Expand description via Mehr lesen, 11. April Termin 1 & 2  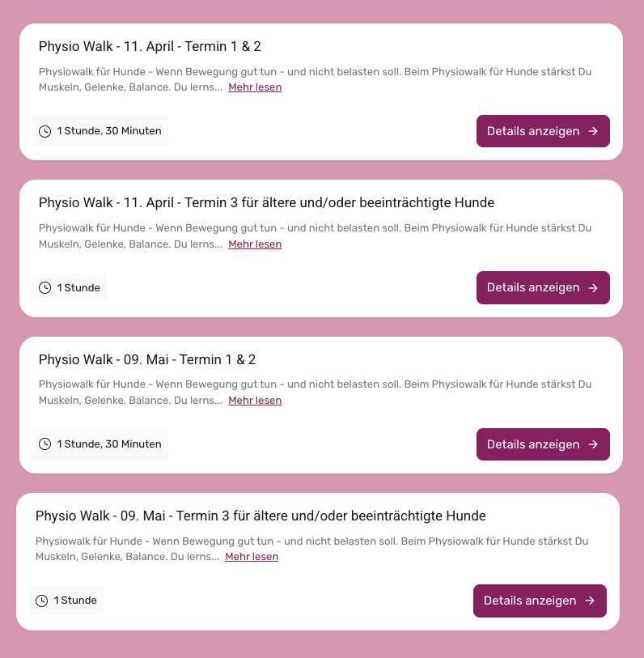255,87
